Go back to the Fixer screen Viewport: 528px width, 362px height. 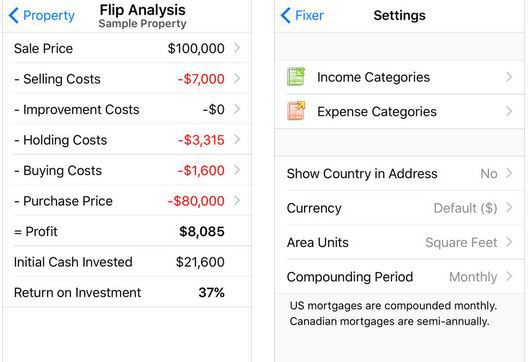click(x=302, y=15)
